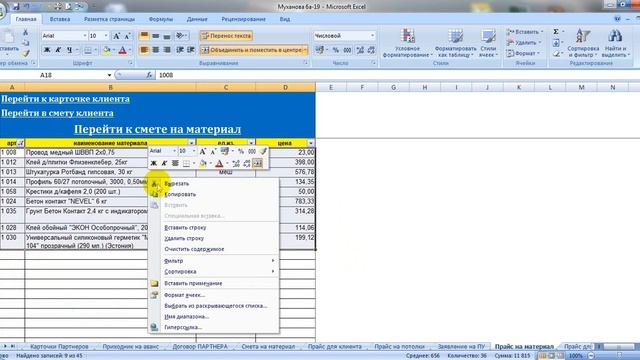Toggle underline Ч in ribbon
The height and width of the screenshot is (360, 640).
[69, 50]
